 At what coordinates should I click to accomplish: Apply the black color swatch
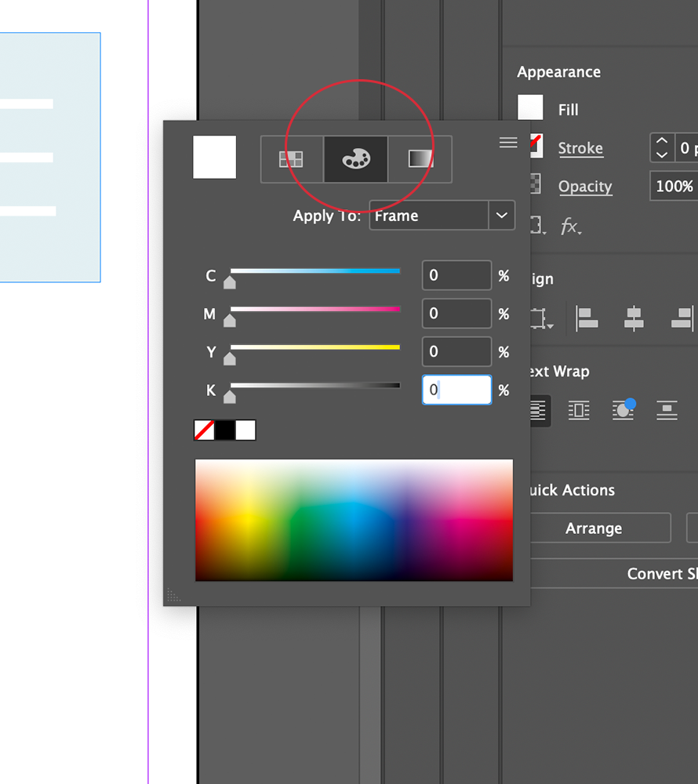pos(225,430)
